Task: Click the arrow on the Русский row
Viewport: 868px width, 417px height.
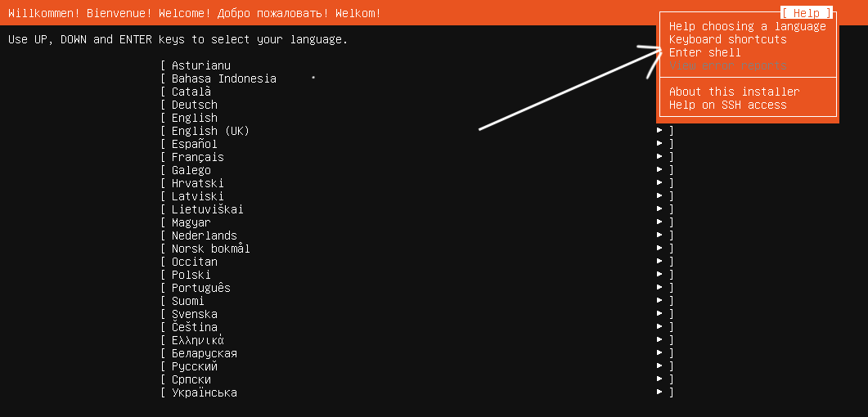Action: point(659,366)
